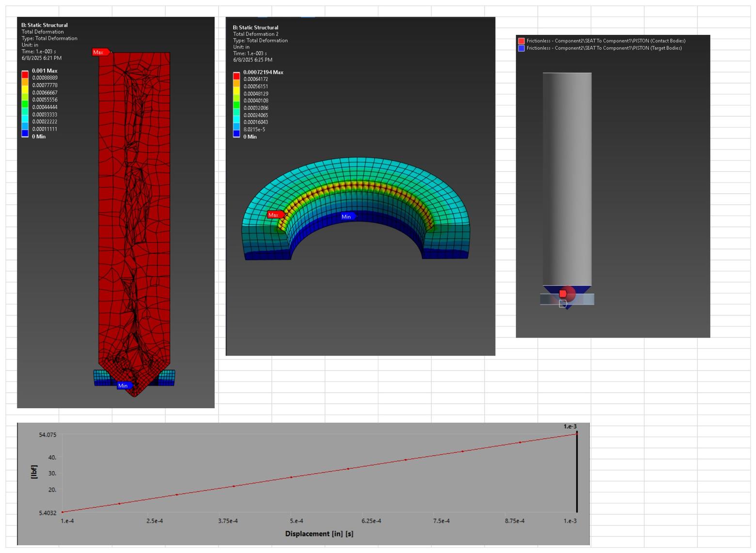This screenshot has width=756, height=553.
Task: Click the red Max tag on piston deformation plot
Action: click(x=101, y=52)
